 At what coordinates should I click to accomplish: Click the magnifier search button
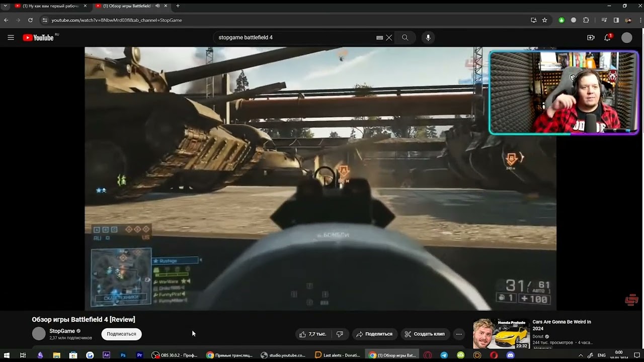coord(405,38)
